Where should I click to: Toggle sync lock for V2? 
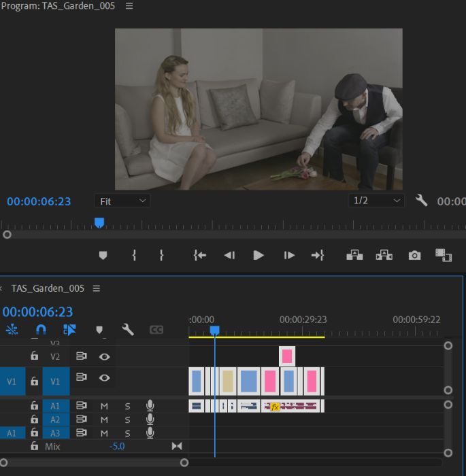click(82, 356)
